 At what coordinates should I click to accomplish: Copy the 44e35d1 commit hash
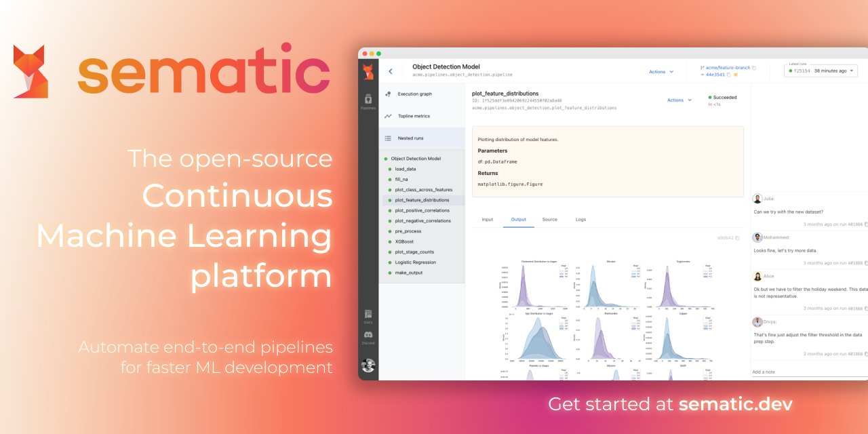pos(729,75)
